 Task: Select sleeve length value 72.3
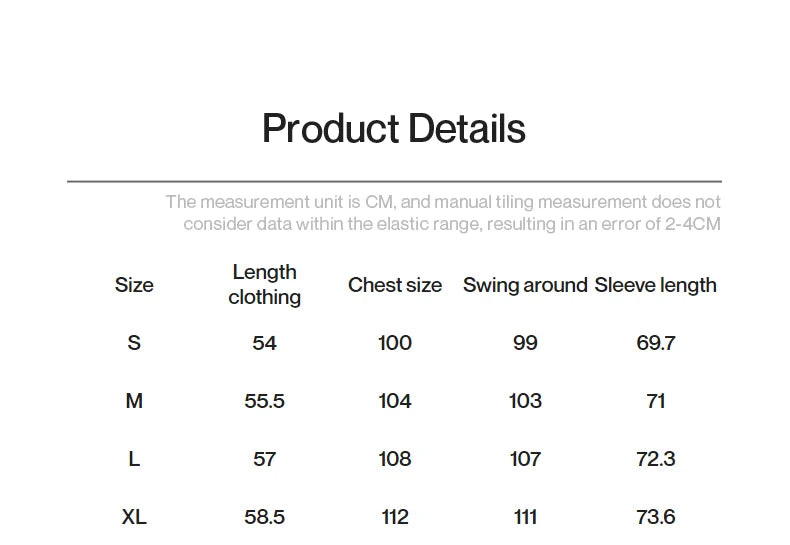click(x=655, y=459)
